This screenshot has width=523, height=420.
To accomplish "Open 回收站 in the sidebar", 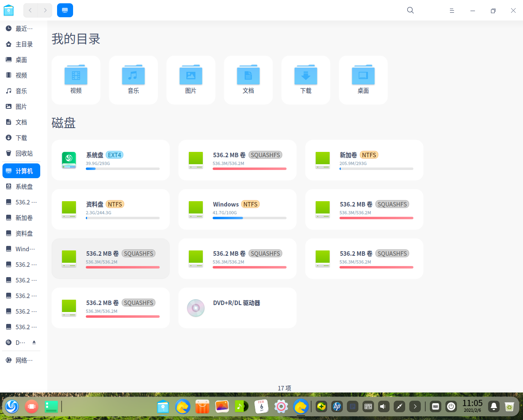I will point(21,154).
